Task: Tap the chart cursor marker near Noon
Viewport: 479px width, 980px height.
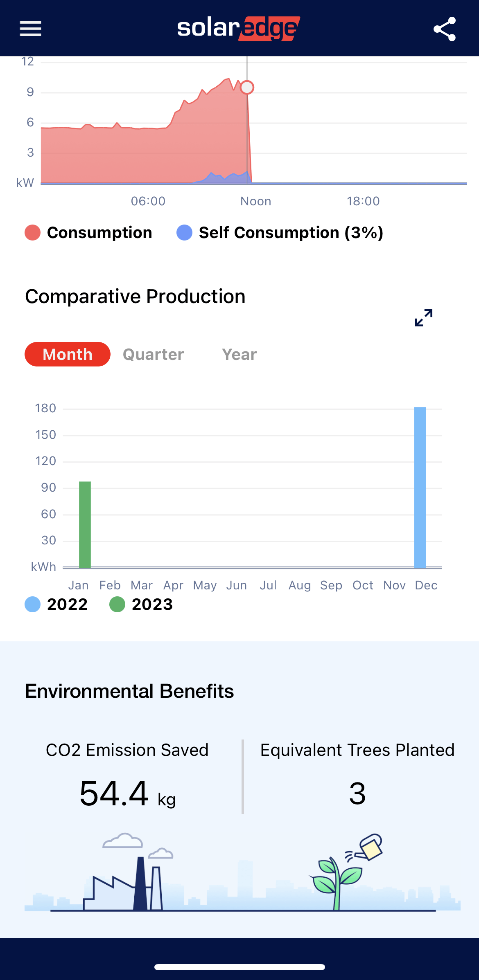Action: (247, 87)
